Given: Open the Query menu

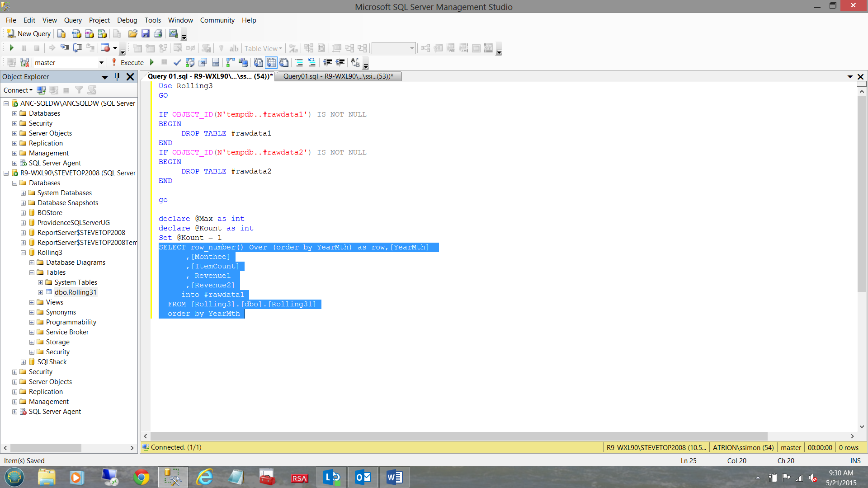Looking at the screenshot, I should pyautogui.click(x=72, y=20).
